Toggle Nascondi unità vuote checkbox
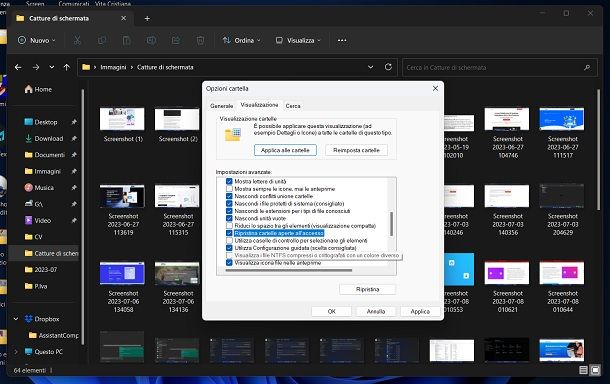Image resolution: width=610 pixels, height=384 pixels. [x=229, y=218]
